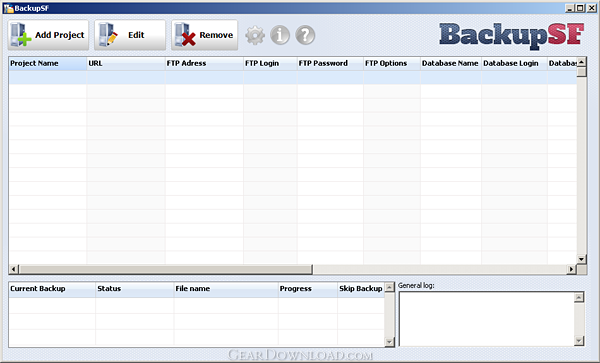The width and height of the screenshot is (600, 363).
Task: Click the Database Name column header
Action: coord(451,63)
